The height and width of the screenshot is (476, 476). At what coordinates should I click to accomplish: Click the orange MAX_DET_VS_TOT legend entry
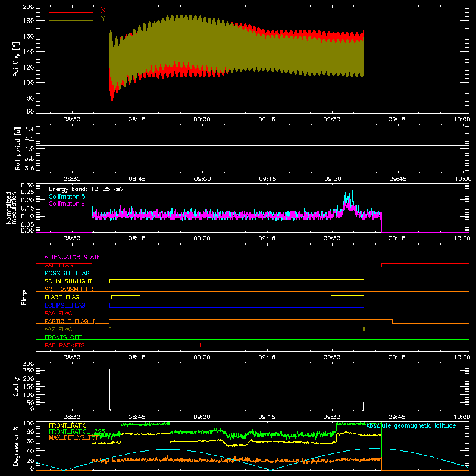(73, 437)
